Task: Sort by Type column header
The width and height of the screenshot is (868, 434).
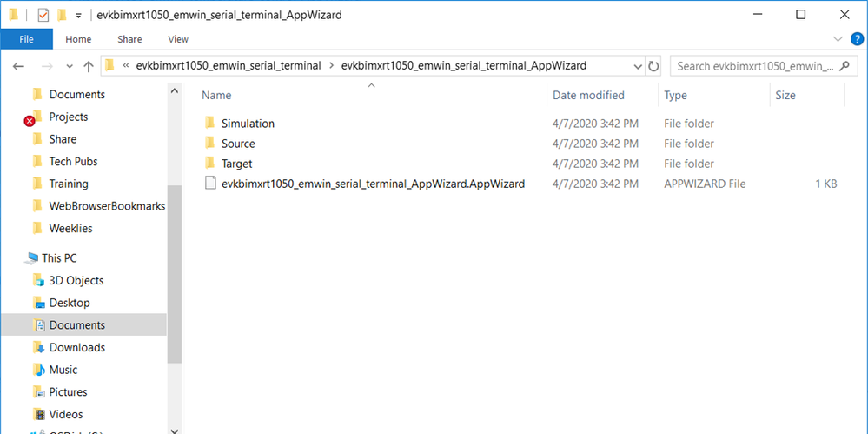Action: pyautogui.click(x=675, y=96)
